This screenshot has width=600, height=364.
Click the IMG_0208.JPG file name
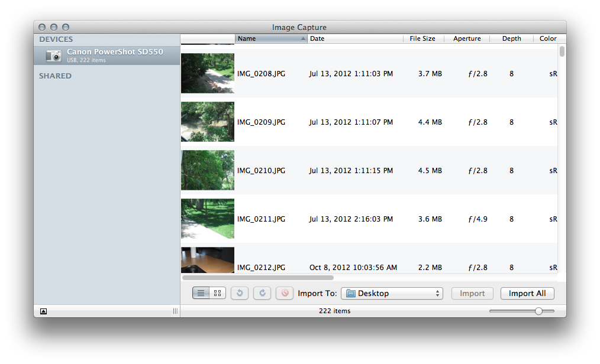pos(261,74)
